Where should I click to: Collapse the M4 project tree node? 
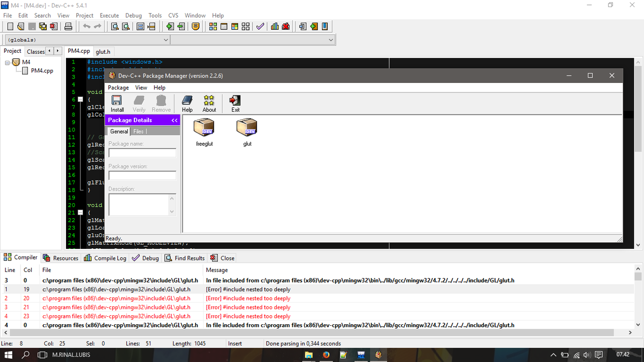click(x=8, y=63)
